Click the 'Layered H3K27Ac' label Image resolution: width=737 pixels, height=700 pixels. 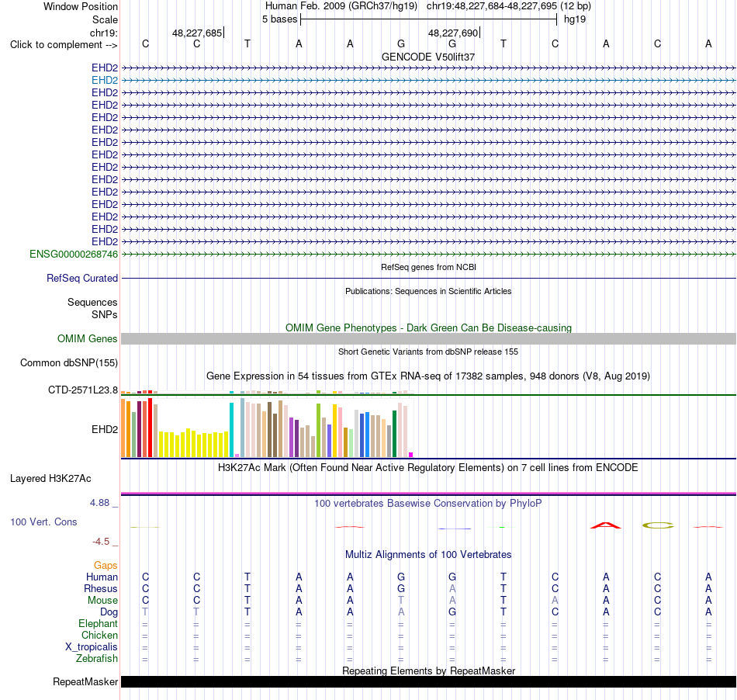[50, 479]
